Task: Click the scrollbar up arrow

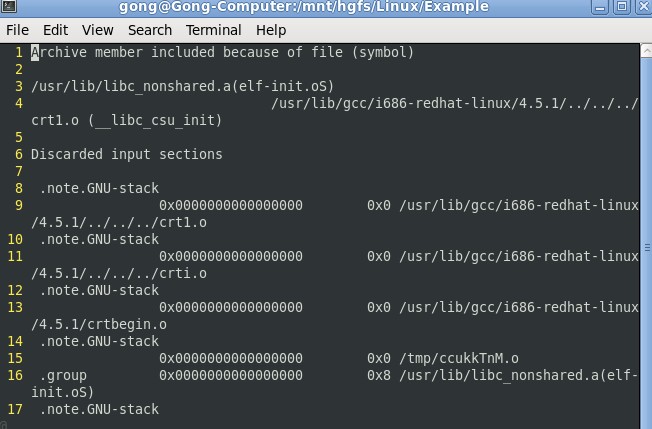Action: click(x=645, y=52)
